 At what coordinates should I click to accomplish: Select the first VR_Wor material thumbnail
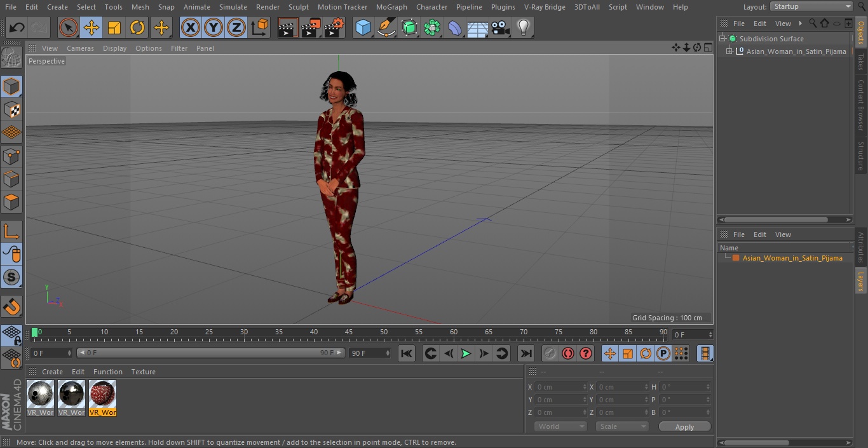(x=41, y=398)
